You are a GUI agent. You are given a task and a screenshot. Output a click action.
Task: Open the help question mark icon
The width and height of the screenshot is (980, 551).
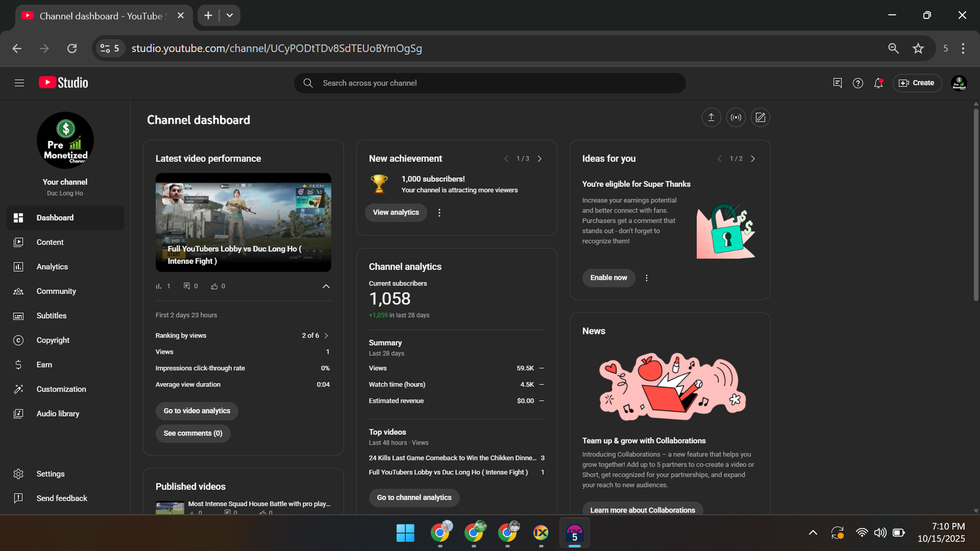(x=858, y=83)
